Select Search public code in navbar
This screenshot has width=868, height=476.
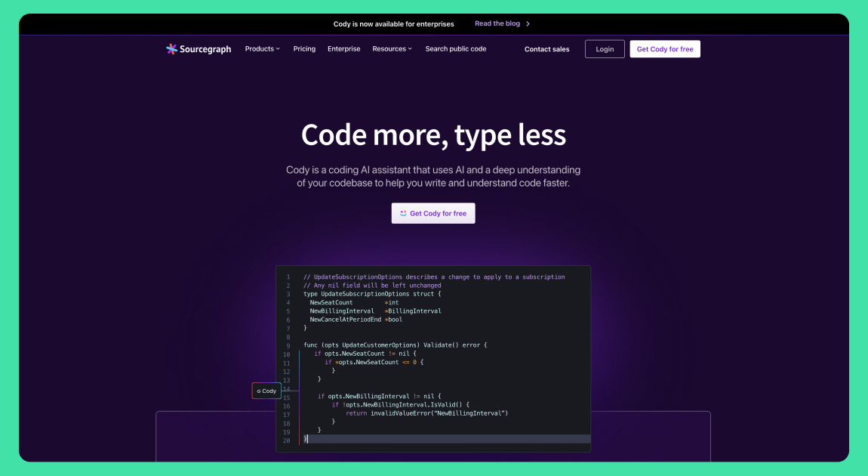[455, 49]
